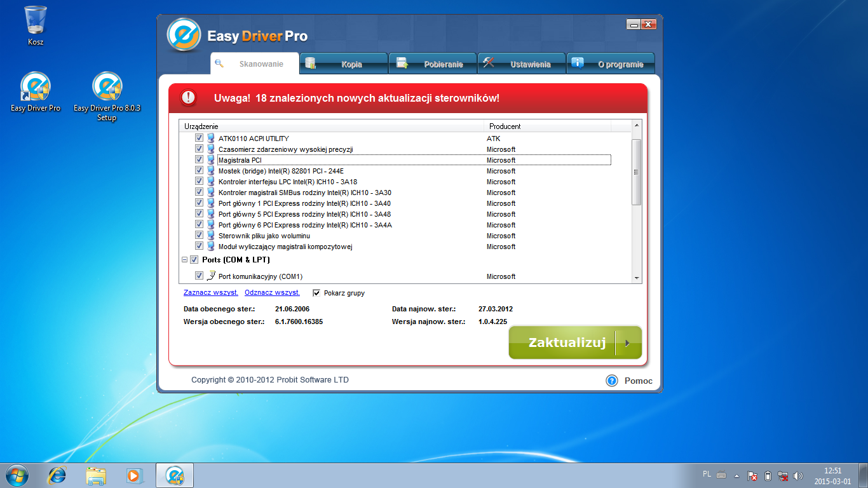The height and width of the screenshot is (488, 868).
Task: Toggle checkbox for Sterownik pliku jako woluminu
Action: pyautogui.click(x=199, y=236)
